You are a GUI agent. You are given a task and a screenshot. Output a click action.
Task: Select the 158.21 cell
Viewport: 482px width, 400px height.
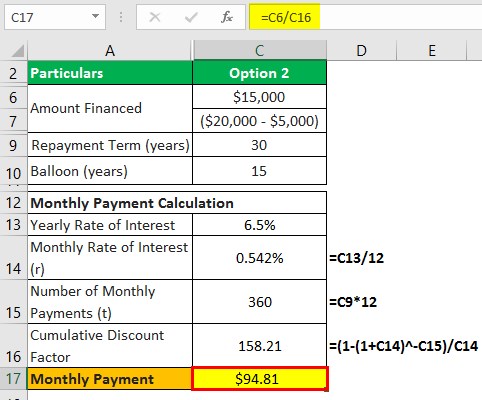coord(259,346)
